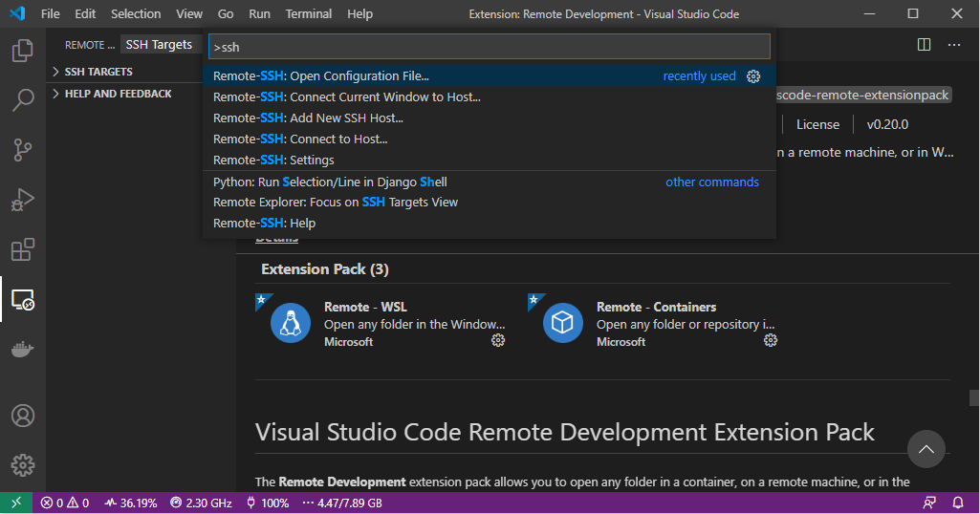Open the Run and Debug view
Image resolution: width=980 pixels, height=514 pixels.
23,200
